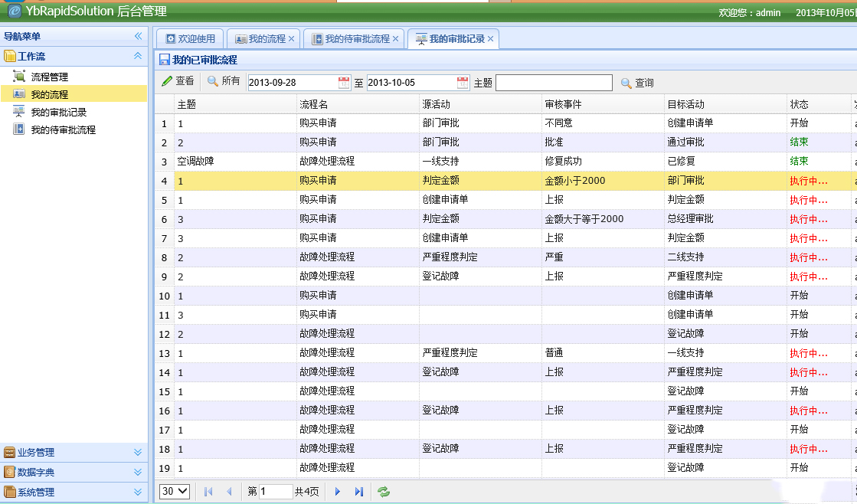
Task: Click the 所有 magnifier toolbar button
Action: click(x=224, y=82)
